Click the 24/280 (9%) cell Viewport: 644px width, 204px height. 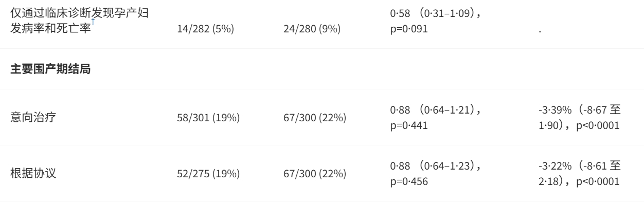(312, 30)
